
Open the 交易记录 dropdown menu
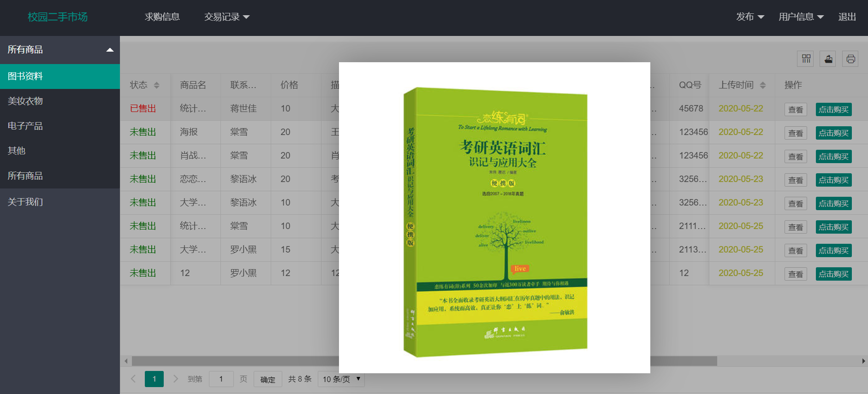pos(226,17)
